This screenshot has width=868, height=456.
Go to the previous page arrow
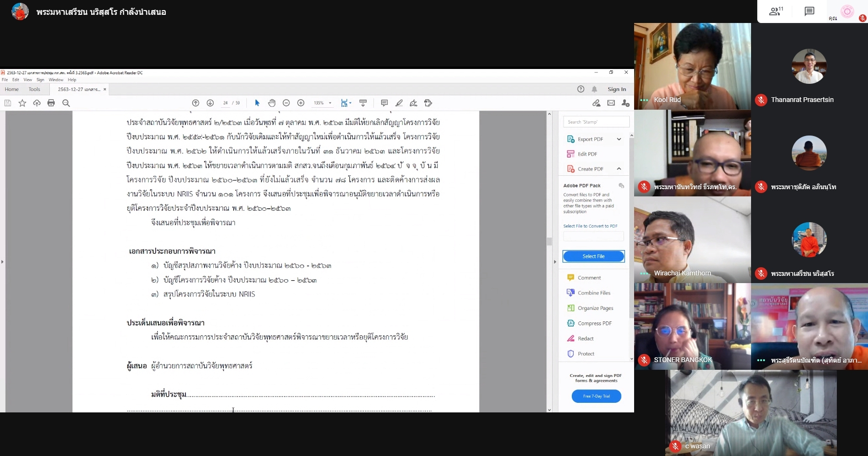pyautogui.click(x=196, y=103)
